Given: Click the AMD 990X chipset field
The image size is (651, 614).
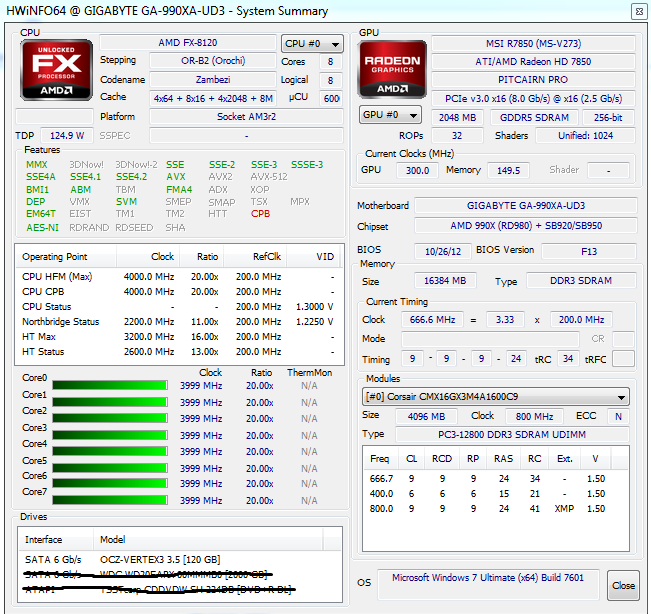Looking at the screenshot, I should click(526, 225).
